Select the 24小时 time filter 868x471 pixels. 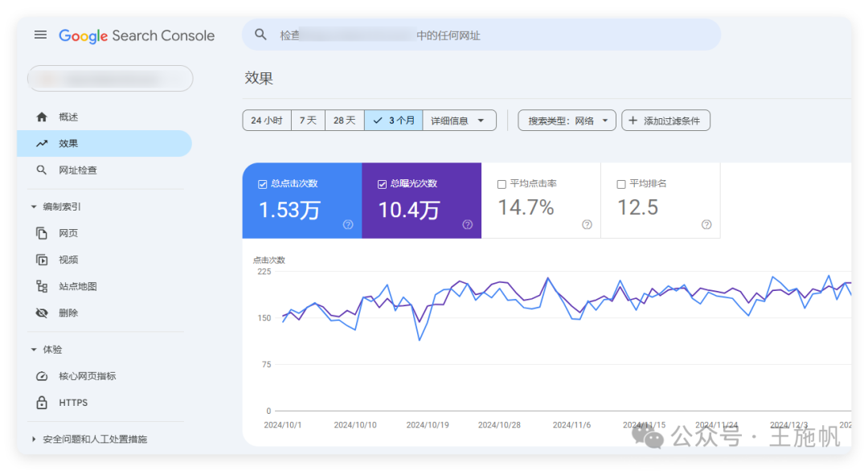tap(266, 120)
